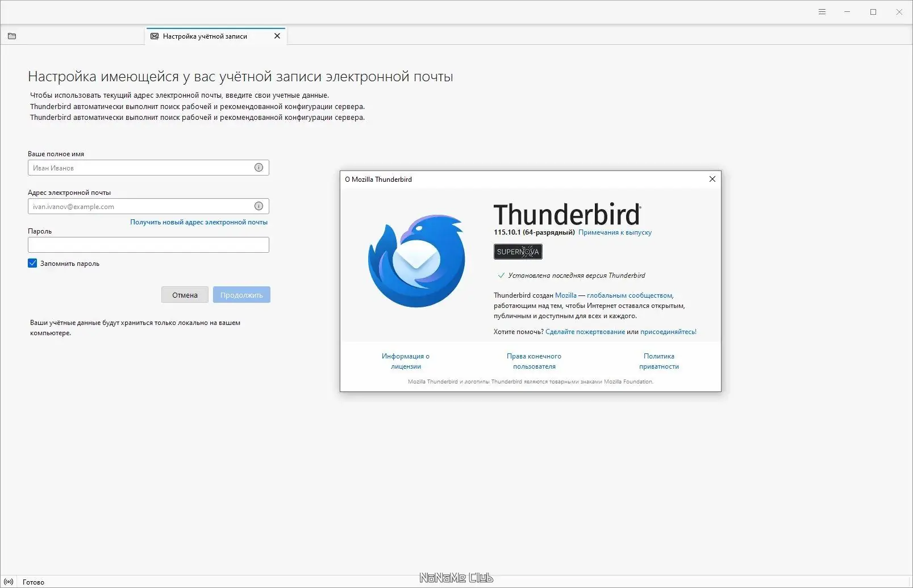This screenshot has height=588, width=913.
Task: Click info icon in email address field
Action: pyautogui.click(x=259, y=206)
